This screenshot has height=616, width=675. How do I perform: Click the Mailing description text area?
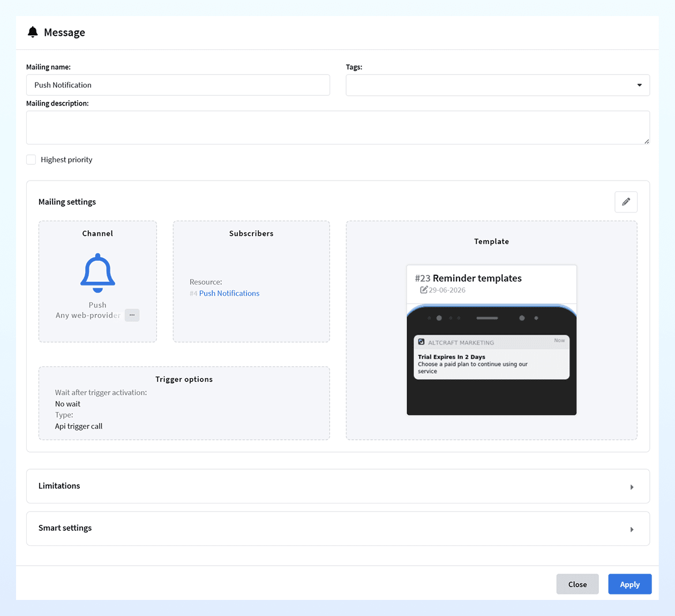coord(338,127)
